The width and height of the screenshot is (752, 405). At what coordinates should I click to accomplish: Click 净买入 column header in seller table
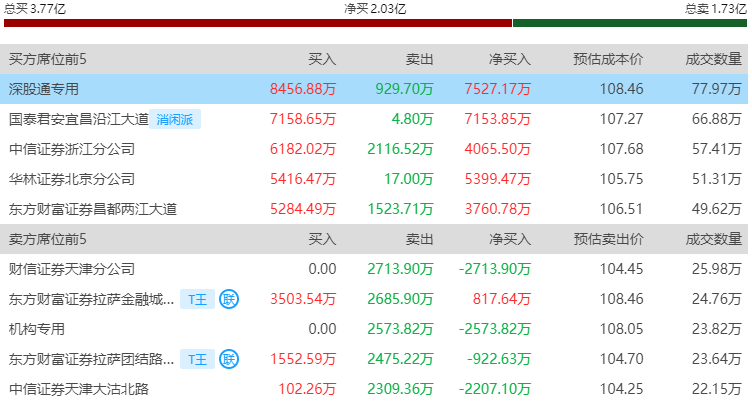[x=509, y=239]
